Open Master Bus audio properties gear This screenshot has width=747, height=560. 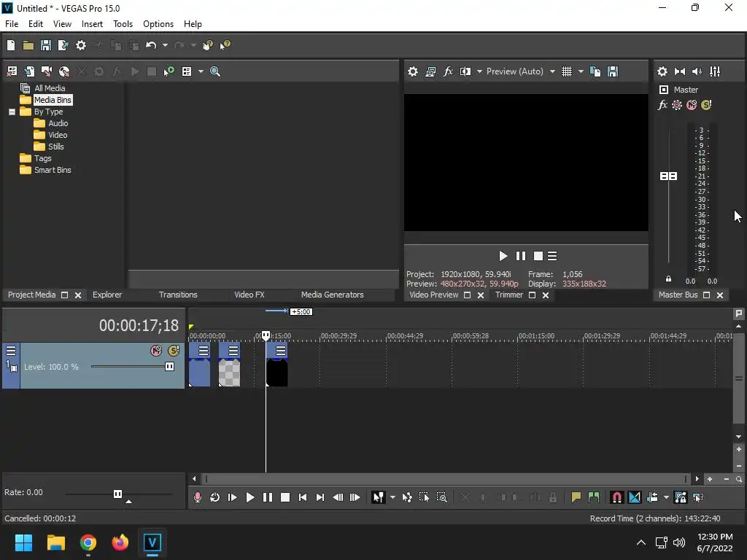point(662,71)
